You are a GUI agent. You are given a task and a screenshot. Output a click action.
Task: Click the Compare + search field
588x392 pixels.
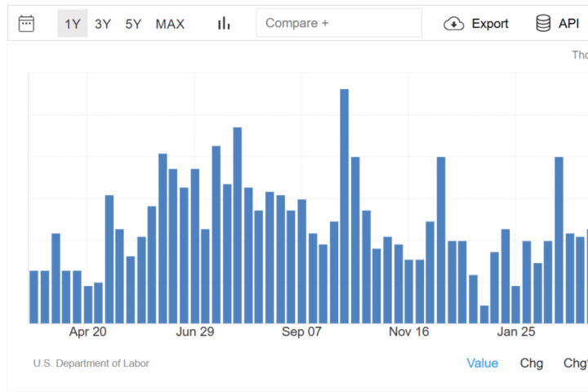339,23
